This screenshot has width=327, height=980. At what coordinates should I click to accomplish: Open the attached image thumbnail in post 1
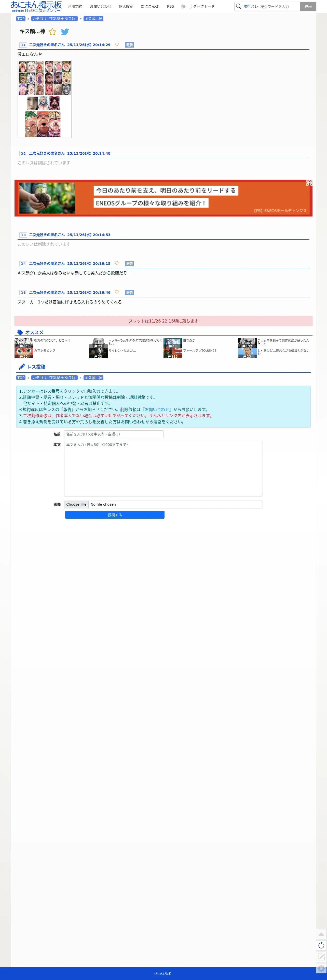tap(45, 99)
